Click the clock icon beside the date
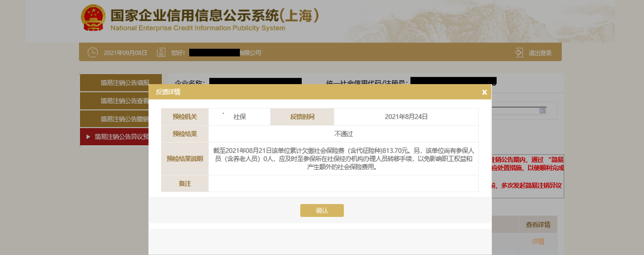Screen dimensions: 644x255 [92, 52]
